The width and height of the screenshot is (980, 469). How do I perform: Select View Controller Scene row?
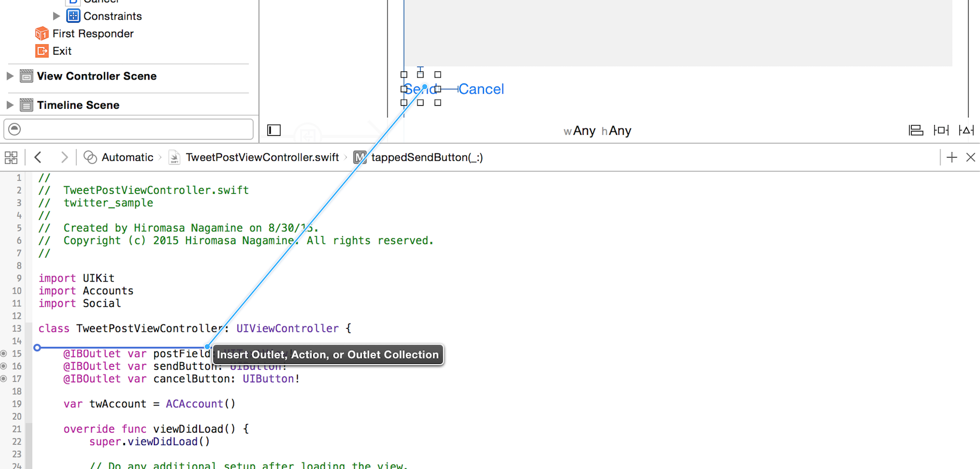96,76
